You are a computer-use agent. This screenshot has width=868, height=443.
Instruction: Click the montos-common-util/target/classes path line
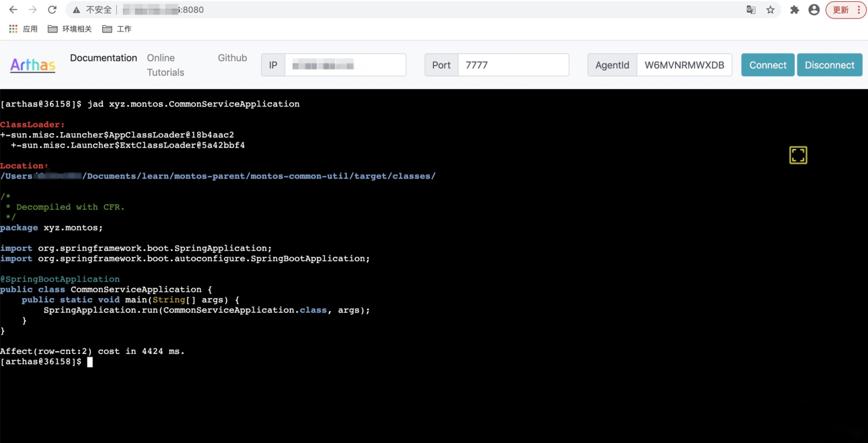pyautogui.click(x=218, y=176)
